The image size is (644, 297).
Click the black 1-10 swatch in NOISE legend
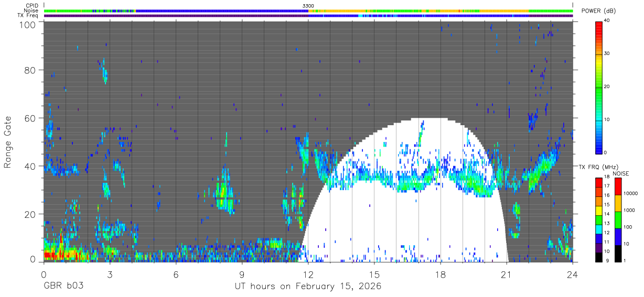pyautogui.click(x=618, y=252)
